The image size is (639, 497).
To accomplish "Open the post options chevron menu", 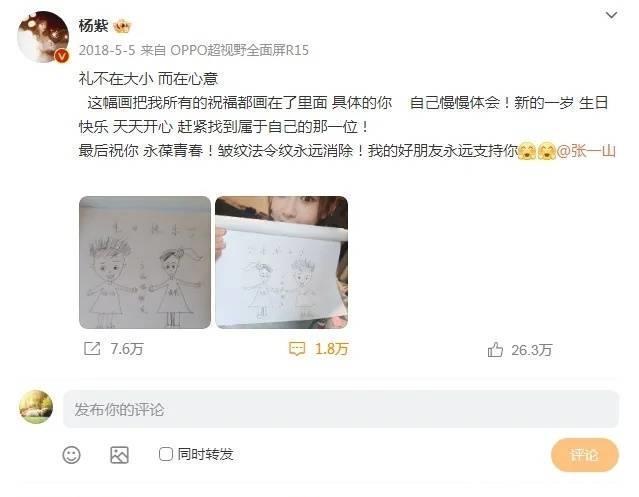I will pyautogui.click(x=611, y=15).
